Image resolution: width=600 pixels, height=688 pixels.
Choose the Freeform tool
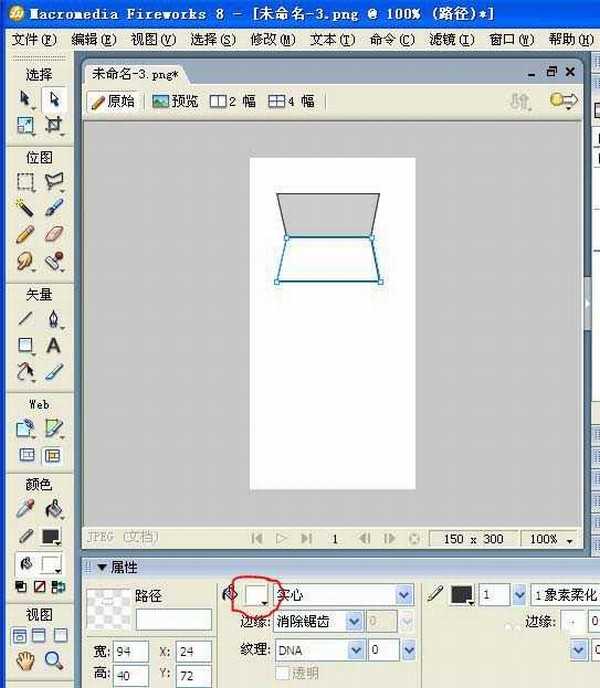click(x=25, y=372)
